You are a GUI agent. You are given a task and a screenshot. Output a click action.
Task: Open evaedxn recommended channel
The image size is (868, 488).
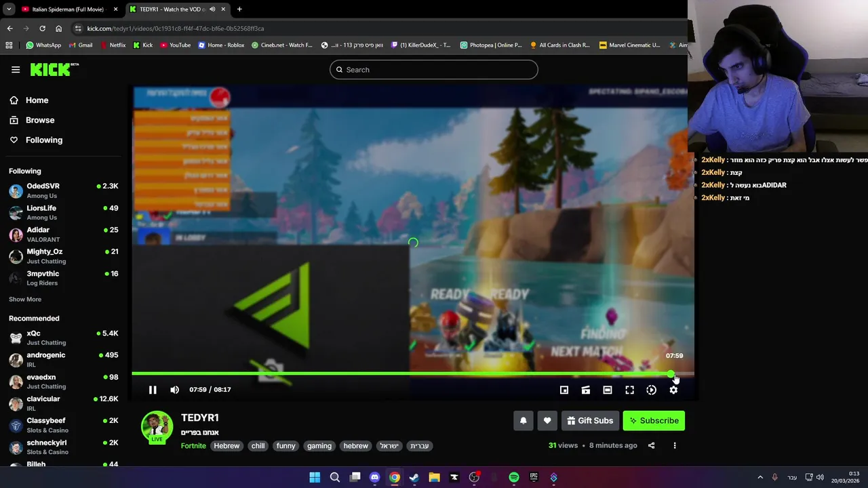point(64,382)
